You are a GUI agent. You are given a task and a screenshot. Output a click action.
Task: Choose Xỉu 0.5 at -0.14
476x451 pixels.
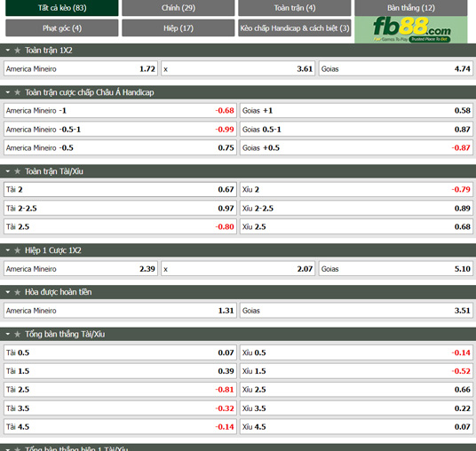click(356, 352)
